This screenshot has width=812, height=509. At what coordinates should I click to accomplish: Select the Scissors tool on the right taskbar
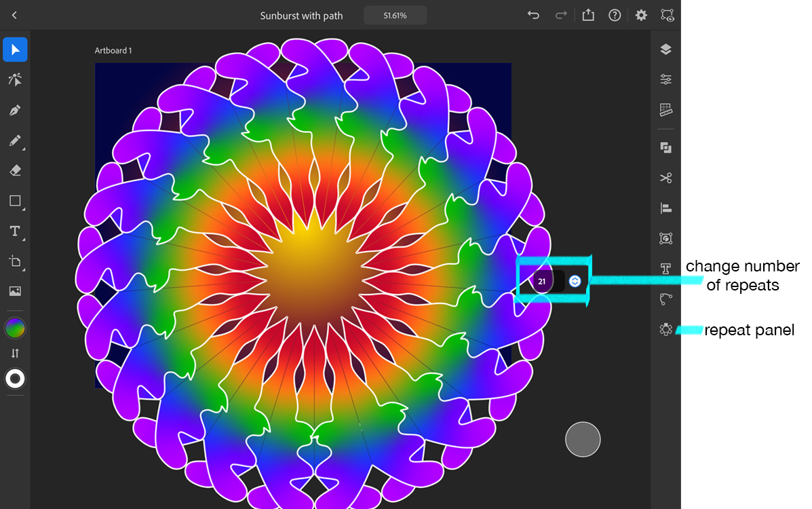coord(665,178)
